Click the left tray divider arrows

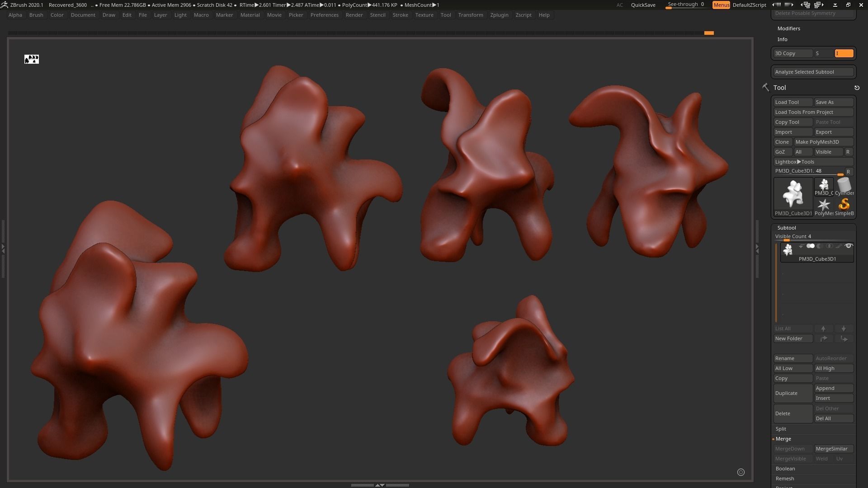coord(3,249)
